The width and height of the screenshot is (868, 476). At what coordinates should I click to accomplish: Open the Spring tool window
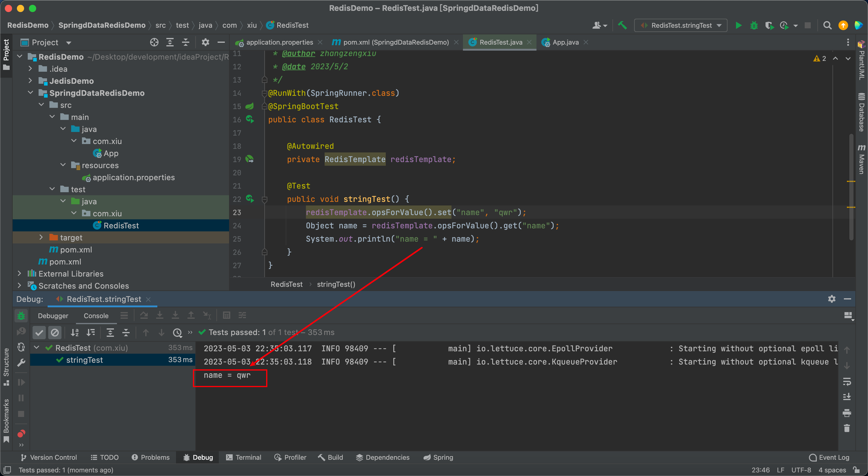[x=438, y=457]
